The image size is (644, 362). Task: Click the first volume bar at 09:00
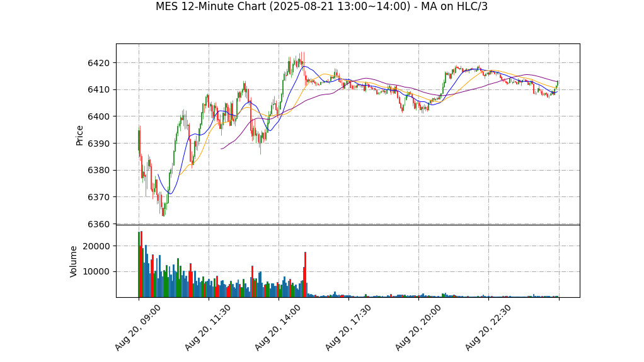point(139,264)
